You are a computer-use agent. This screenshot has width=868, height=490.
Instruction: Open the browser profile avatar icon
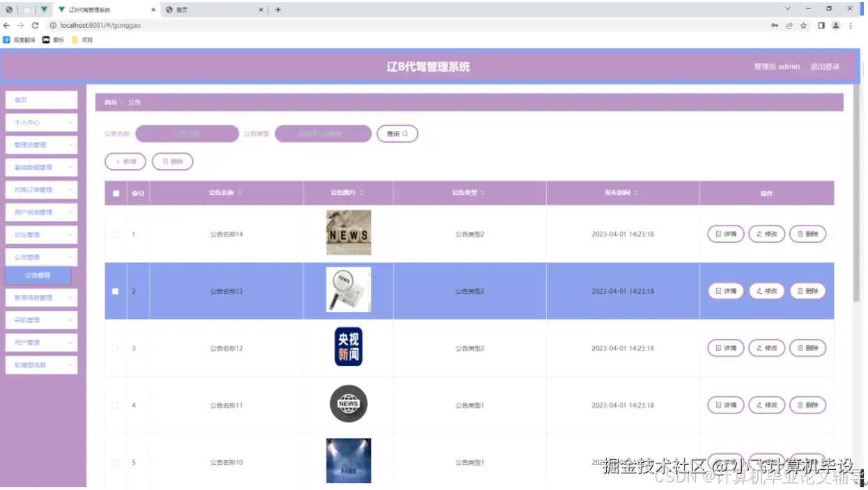(x=836, y=25)
